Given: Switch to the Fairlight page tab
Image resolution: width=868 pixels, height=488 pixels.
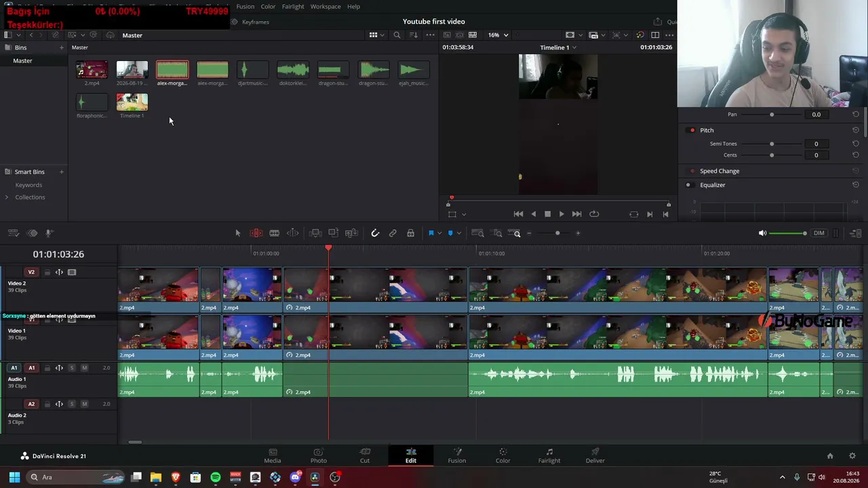Looking at the screenshot, I should pos(549,455).
